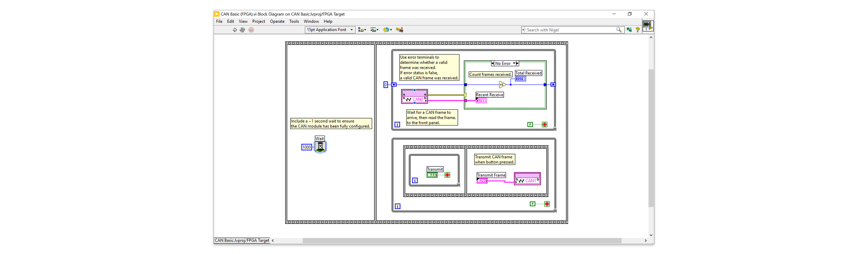Click iteration terminal of lower outer loop

tap(398, 206)
